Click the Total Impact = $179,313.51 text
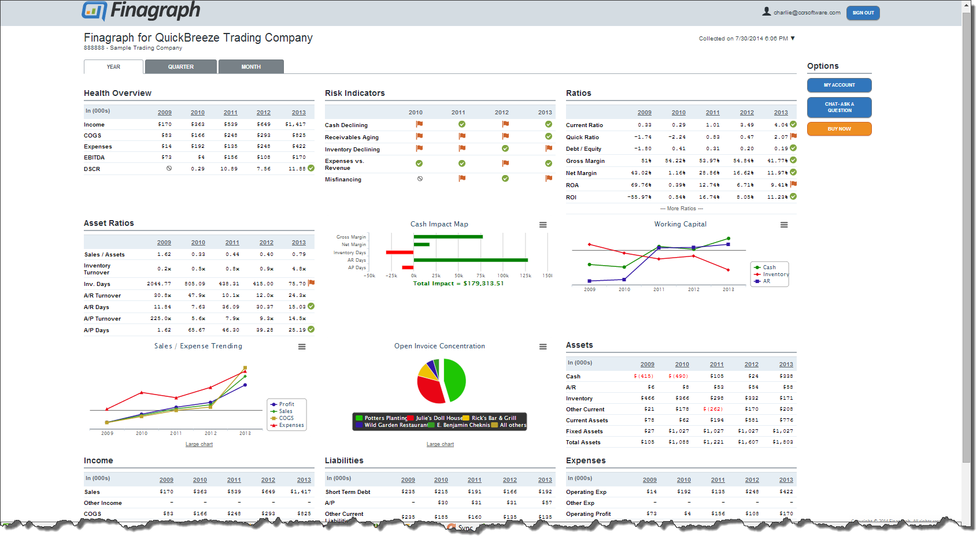The height and width of the screenshot is (543, 980). point(458,284)
